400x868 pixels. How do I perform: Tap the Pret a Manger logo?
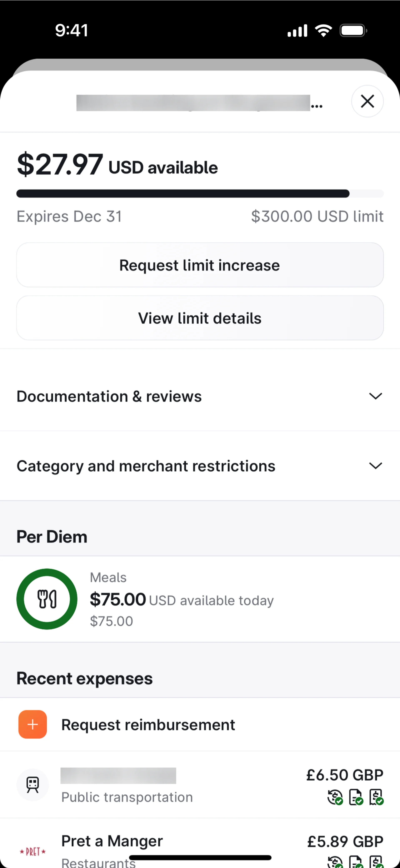click(x=33, y=852)
